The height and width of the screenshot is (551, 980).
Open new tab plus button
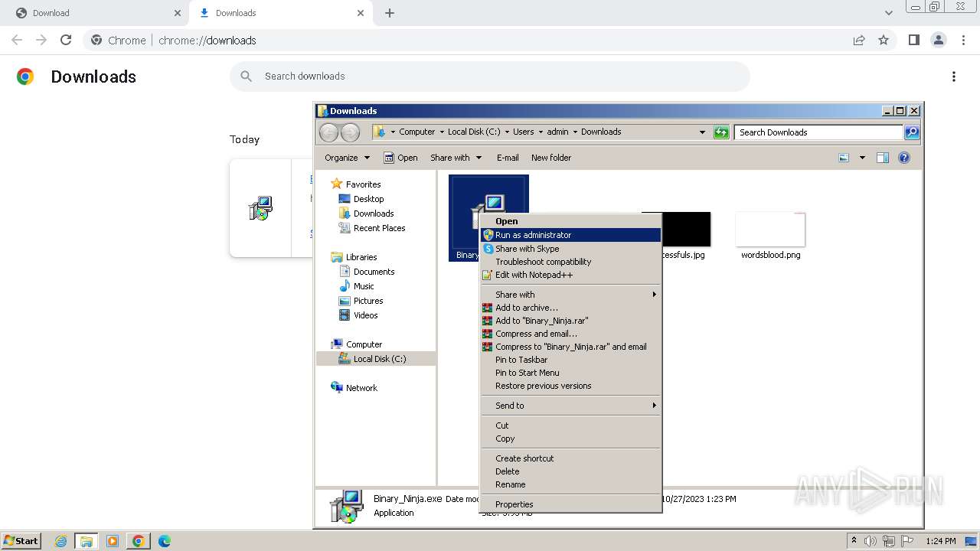coord(390,13)
